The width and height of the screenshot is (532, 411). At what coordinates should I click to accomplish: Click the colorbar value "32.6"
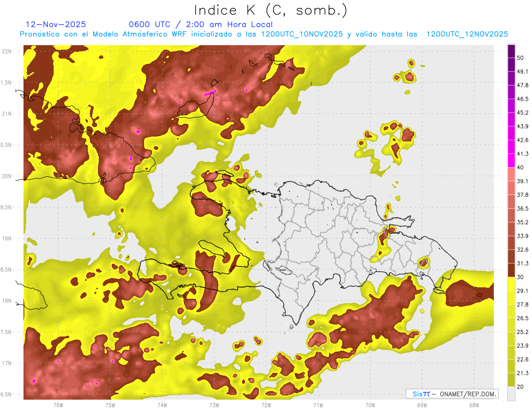click(522, 250)
